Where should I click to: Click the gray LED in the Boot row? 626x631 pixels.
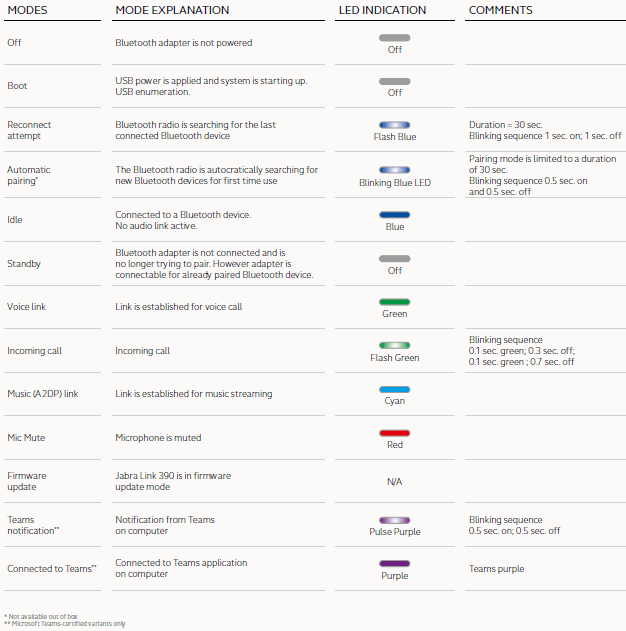pos(394,81)
